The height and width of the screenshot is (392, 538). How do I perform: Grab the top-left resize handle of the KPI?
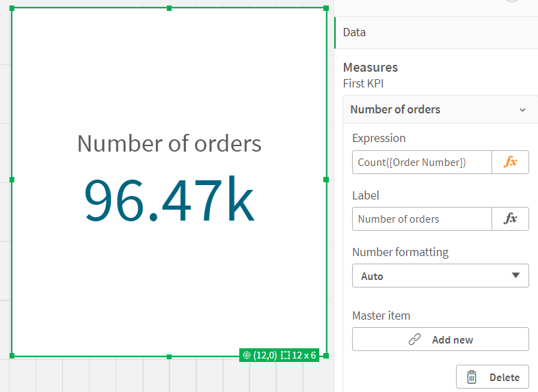coord(12,8)
